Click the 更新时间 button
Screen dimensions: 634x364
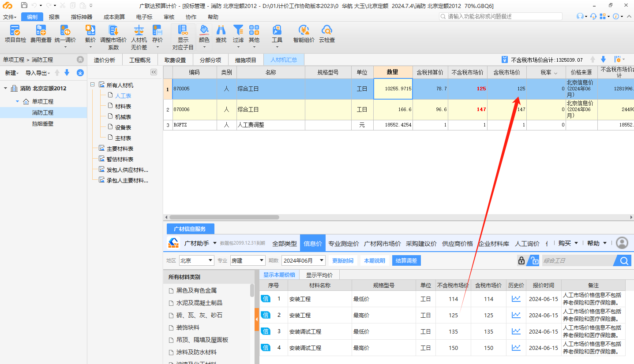click(343, 260)
